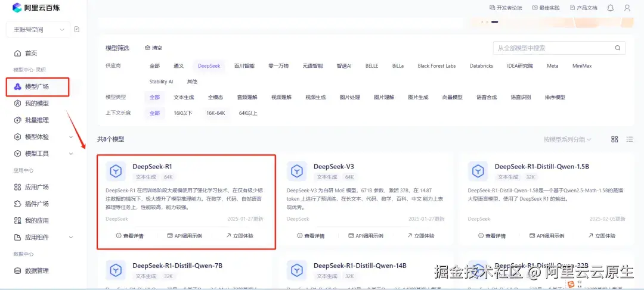Select the MiniMax supplier filter
Image resolution: width=644 pixels, height=290 pixels.
[582, 66]
